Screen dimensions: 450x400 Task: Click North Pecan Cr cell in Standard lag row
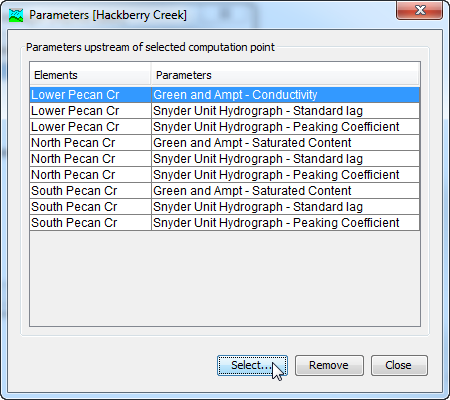(x=90, y=159)
